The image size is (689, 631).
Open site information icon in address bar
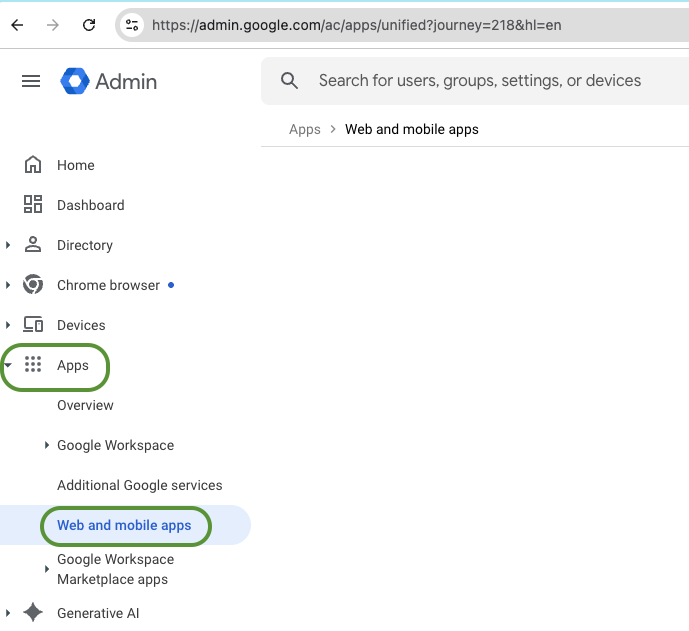(x=132, y=25)
